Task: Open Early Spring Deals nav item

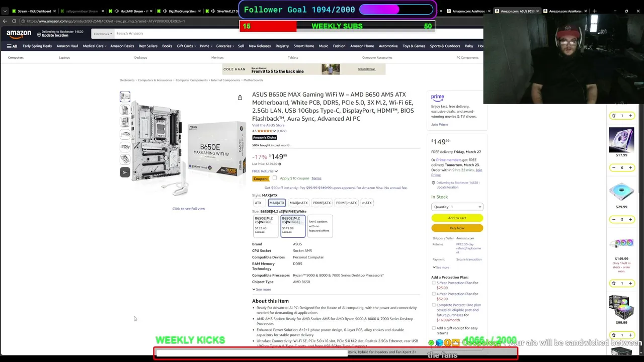Action: 37,46
